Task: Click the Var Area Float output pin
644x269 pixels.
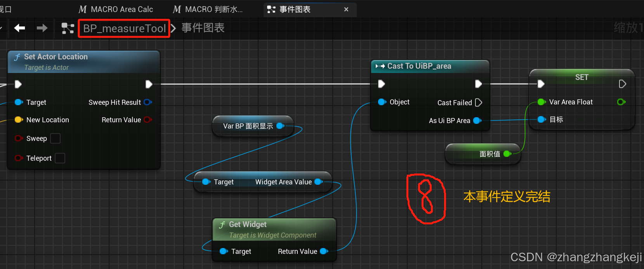Action: click(x=621, y=102)
